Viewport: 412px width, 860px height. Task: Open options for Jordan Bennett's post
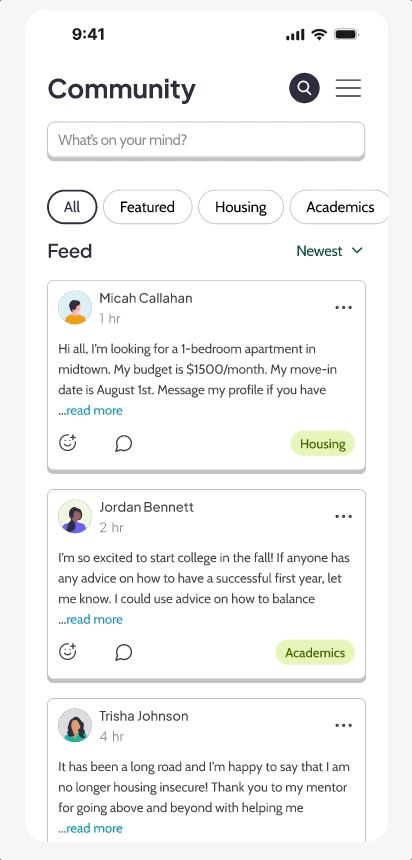(x=343, y=517)
